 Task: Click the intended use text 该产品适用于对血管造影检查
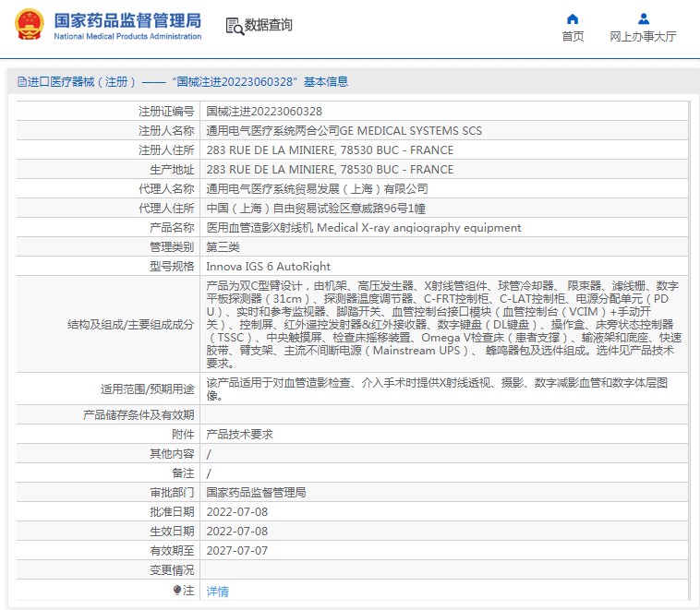437,389
